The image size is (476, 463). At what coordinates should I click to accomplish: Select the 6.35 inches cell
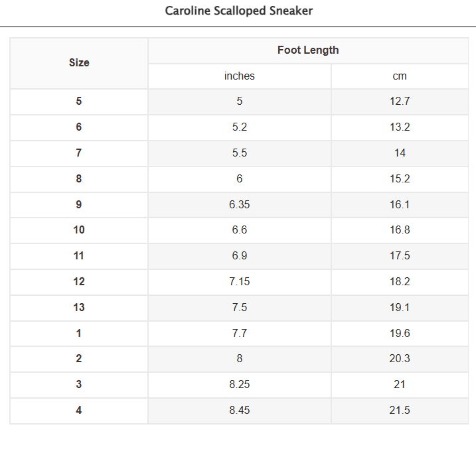(x=240, y=204)
